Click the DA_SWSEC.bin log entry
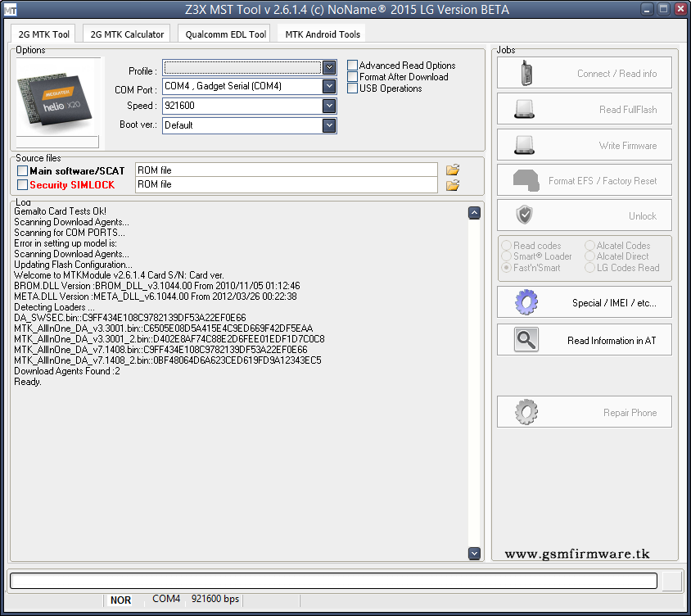This screenshot has height=616, width=691. pos(130,318)
